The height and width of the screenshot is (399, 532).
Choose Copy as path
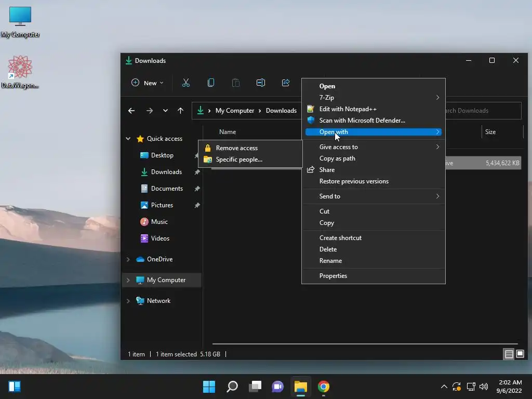pos(373,158)
